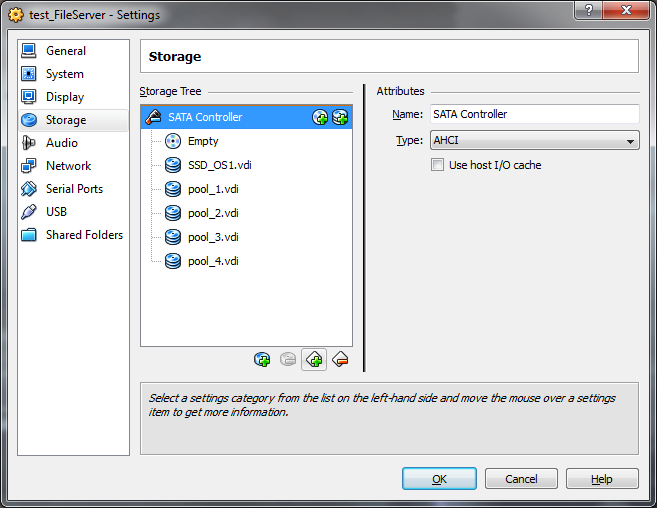
Task: Go to Network settings category
Action: click(68, 166)
